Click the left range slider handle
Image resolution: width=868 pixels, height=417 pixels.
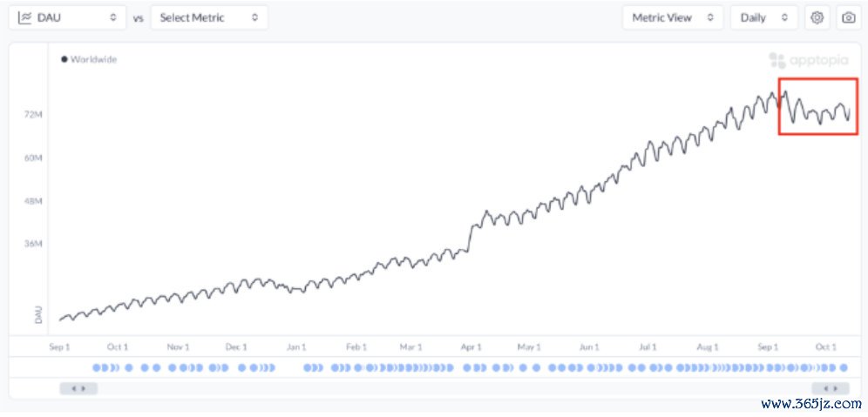click(78, 388)
